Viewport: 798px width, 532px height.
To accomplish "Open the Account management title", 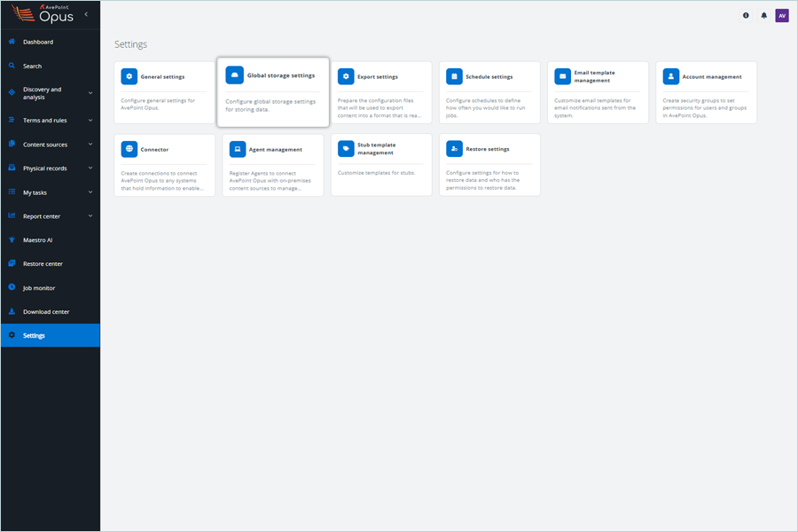I will [712, 77].
